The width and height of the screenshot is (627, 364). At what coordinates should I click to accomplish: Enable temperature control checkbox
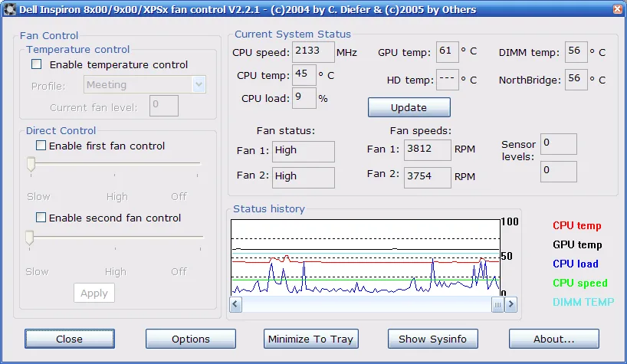point(37,64)
